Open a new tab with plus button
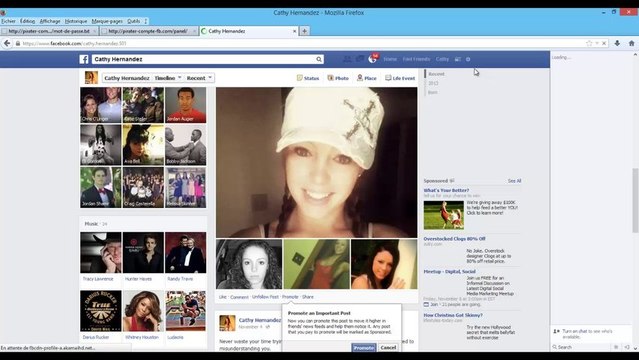 click(304, 31)
